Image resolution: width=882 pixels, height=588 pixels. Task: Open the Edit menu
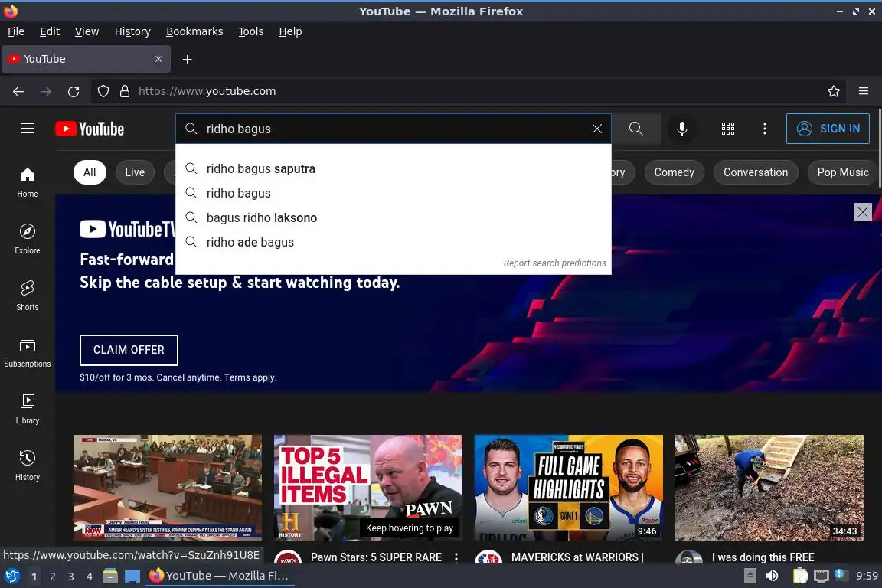(50, 31)
